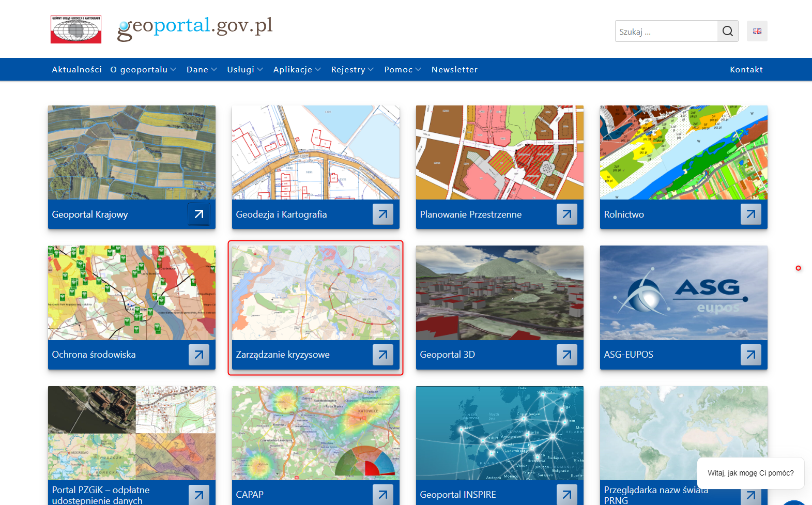Image resolution: width=812 pixels, height=505 pixels.
Task: Open the ASG-EUPOS title link
Action: click(629, 355)
